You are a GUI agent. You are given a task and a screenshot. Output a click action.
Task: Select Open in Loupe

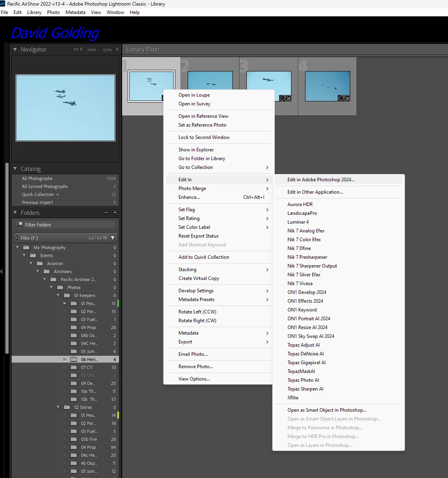click(x=219, y=95)
